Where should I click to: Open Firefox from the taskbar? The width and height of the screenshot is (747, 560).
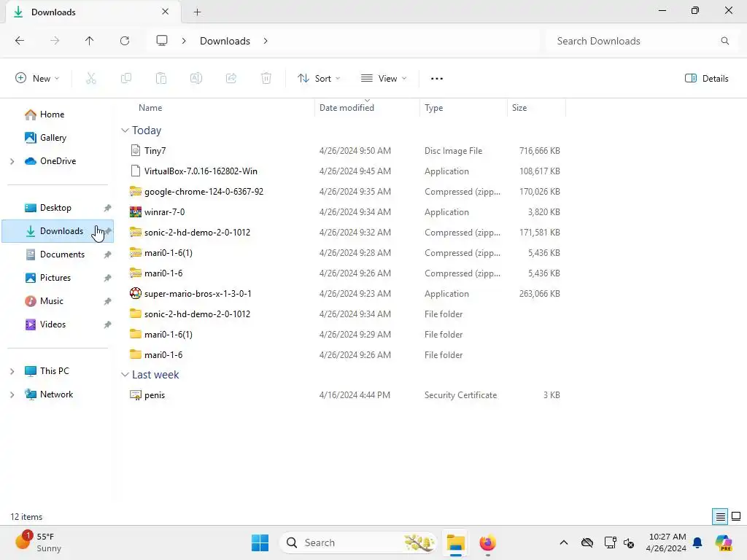[488, 542]
